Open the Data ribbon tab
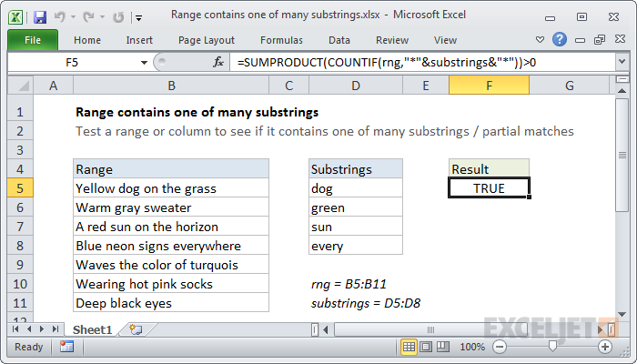 (x=339, y=40)
